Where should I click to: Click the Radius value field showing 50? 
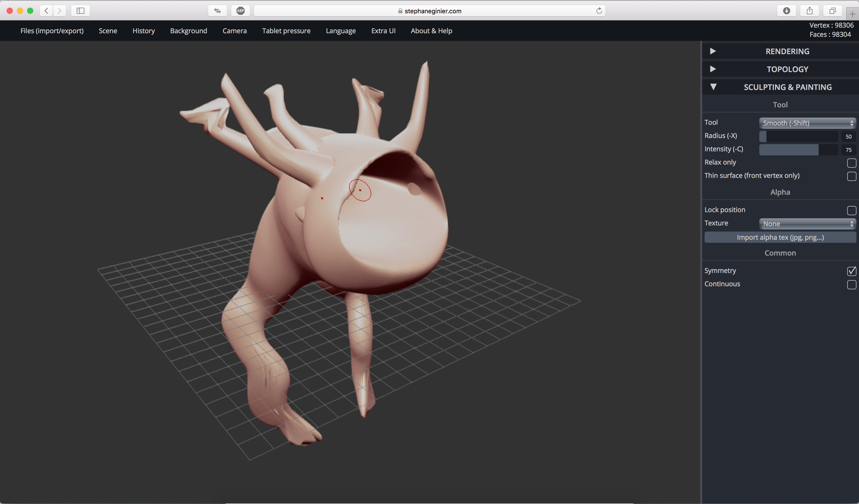click(x=849, y=136)
